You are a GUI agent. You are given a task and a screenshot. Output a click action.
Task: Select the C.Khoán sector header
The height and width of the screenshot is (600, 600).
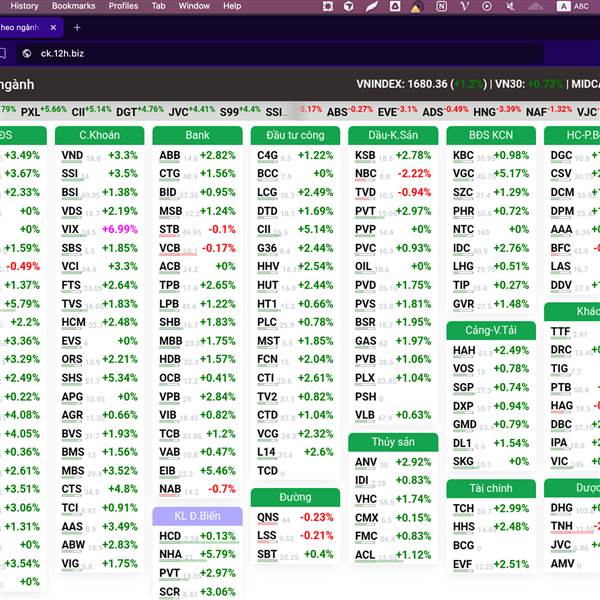pos(99,135)
